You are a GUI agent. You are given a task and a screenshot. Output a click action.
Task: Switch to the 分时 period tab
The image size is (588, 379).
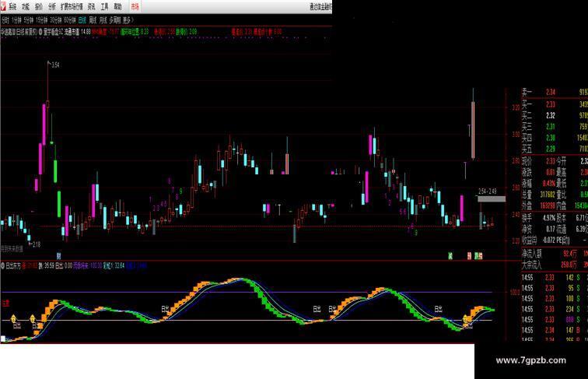click(x=5, y=20)
